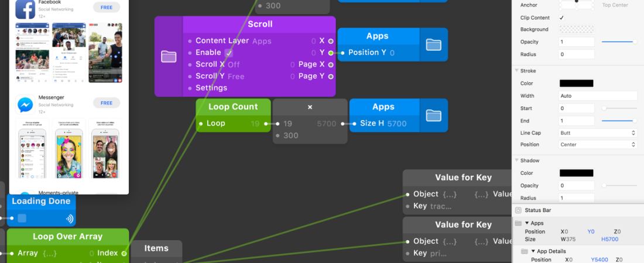Click the Scroll patch folder icon
This screenshot has width=644, height=263.
click(x=169, y=56)
